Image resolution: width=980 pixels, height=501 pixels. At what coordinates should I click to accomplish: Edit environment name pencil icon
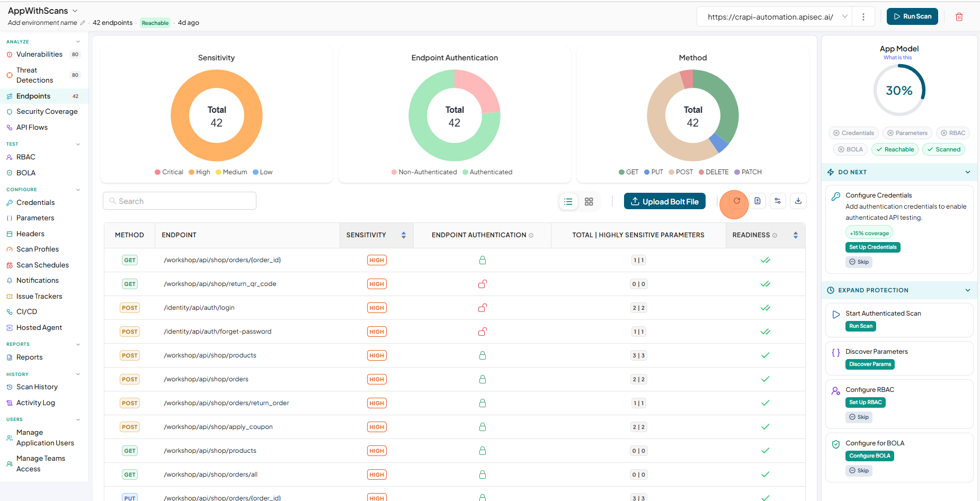click(x=82, y=23)
